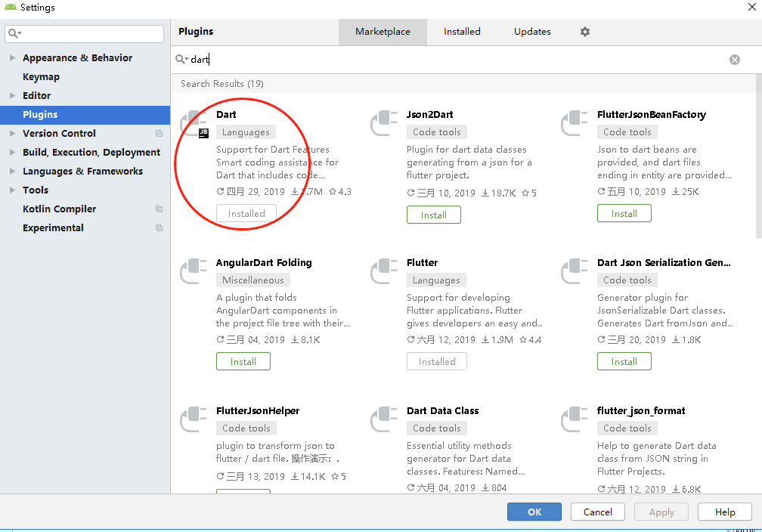
Task: Click the project-level icon beside Experimental
Action: [x=159, y=228]
